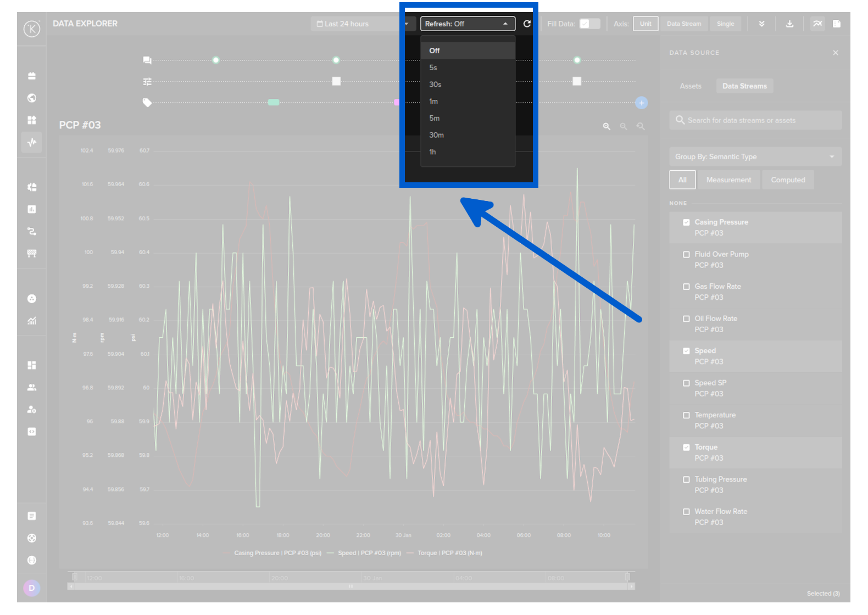Toggle the Fill Data switch

pos(589,24)
